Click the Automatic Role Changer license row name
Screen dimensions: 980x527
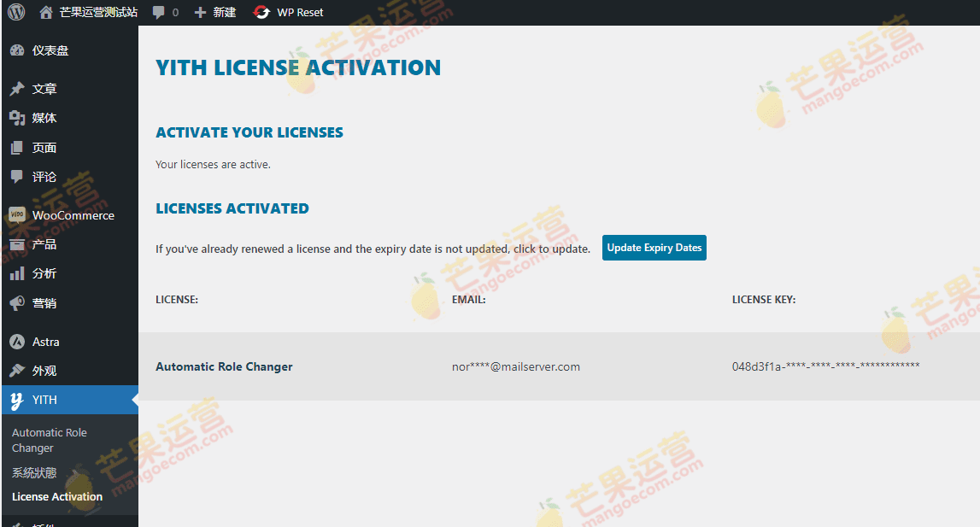pos(224,367)
